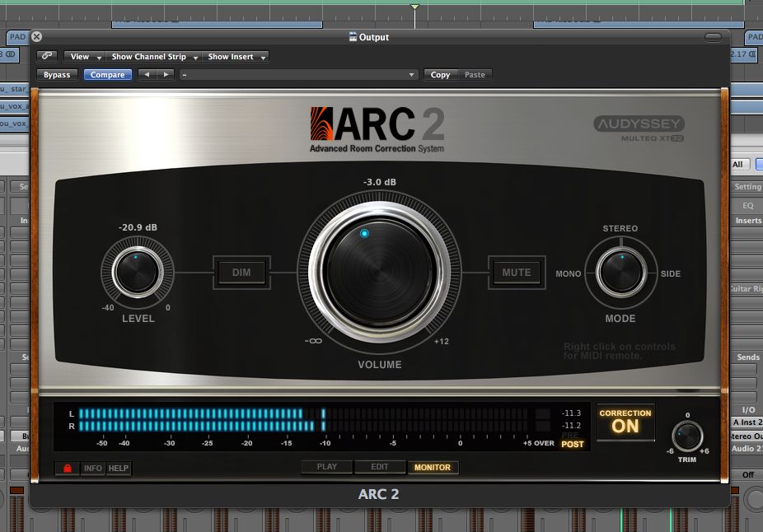The height and width of the screenshot is (532, 763).
Task: Open the HELP panel
Action: click(119, 468)
